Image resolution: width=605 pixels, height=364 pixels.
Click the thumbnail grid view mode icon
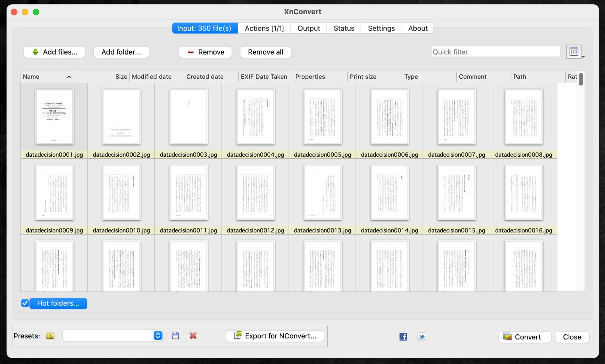(x=573, y=52)
